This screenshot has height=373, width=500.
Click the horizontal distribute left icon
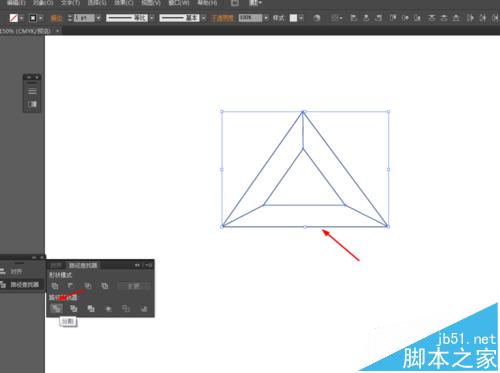point(470,18)
